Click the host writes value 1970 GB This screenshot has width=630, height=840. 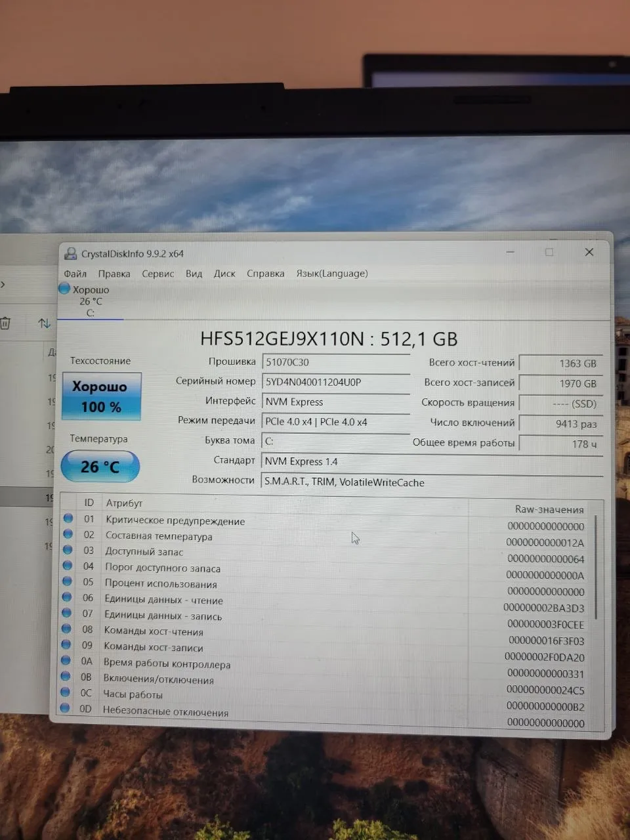click(560, 383)
